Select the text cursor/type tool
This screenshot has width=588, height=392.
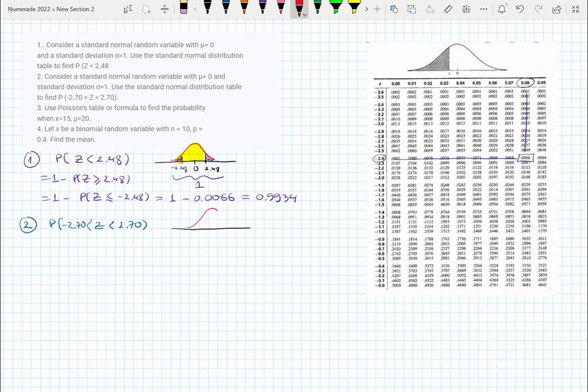click(128, 9)
